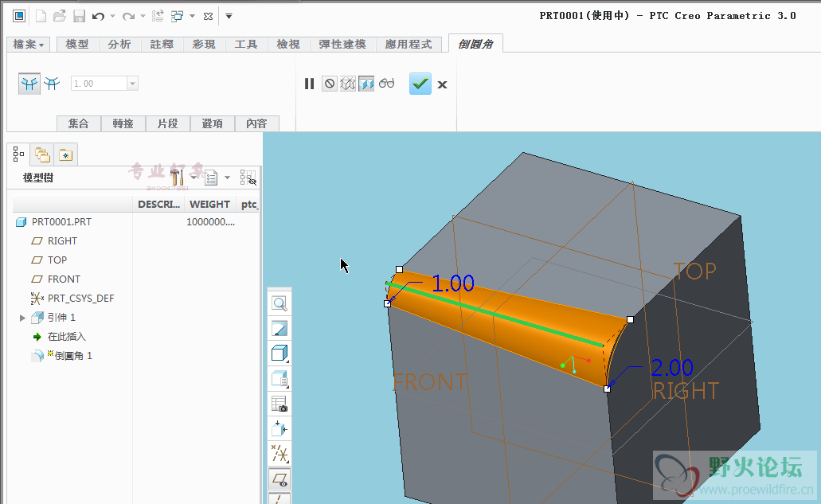Switch to the 註釋 ribbon tab
821x504 pixels.
(x=162, y=45)
